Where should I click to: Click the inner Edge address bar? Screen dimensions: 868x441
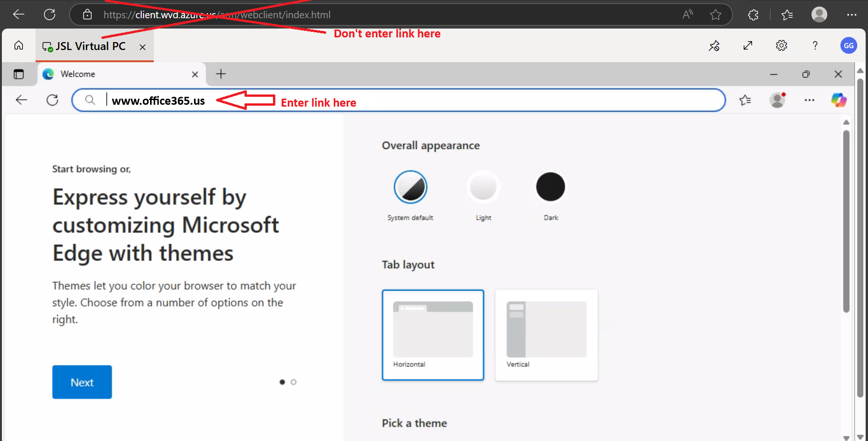click(467, 100)
